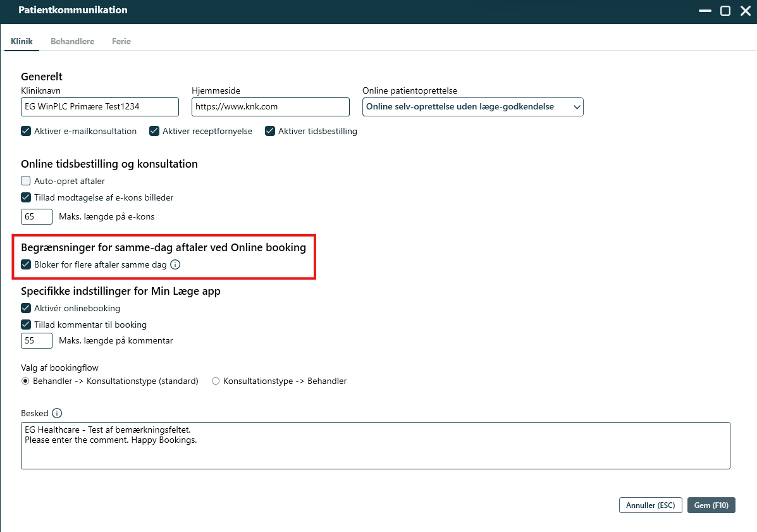757x532 pixels.
Task: Focus the Maks. længde på kommentar field
Action: (37, 340)
